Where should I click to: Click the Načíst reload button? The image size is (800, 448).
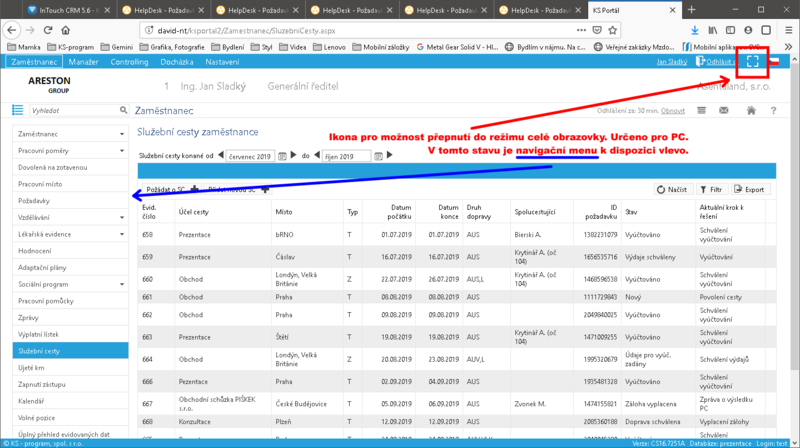point(673,189)
